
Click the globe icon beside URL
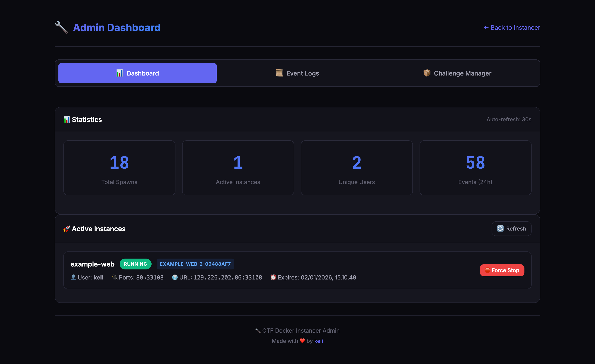(x=175, y=277)
